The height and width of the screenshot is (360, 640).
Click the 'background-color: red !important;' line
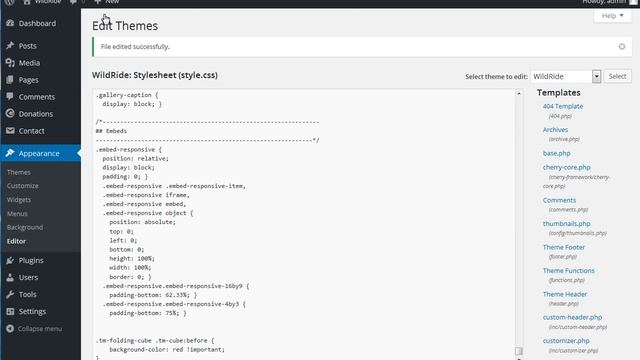167,350
